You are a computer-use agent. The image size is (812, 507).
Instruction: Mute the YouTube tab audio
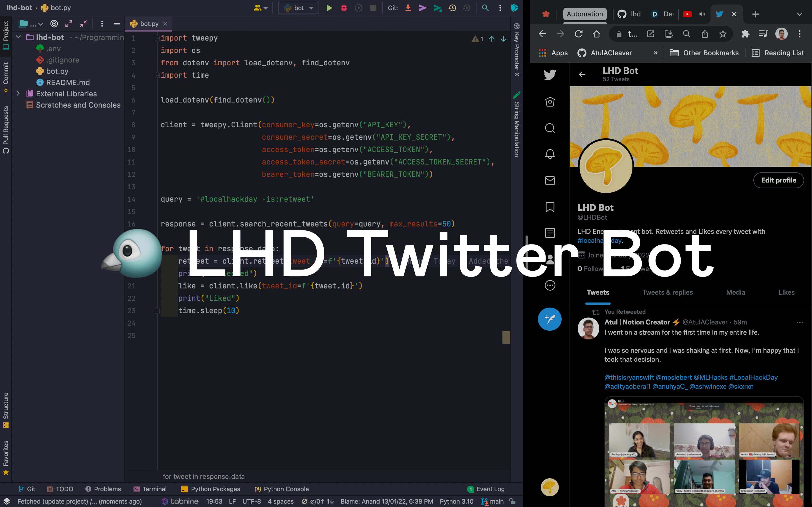[701, 14]
